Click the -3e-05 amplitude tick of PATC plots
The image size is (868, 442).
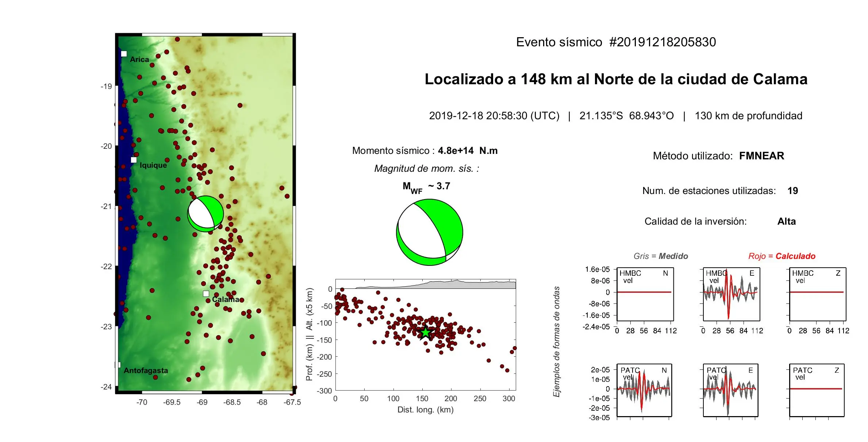(599, 418)
